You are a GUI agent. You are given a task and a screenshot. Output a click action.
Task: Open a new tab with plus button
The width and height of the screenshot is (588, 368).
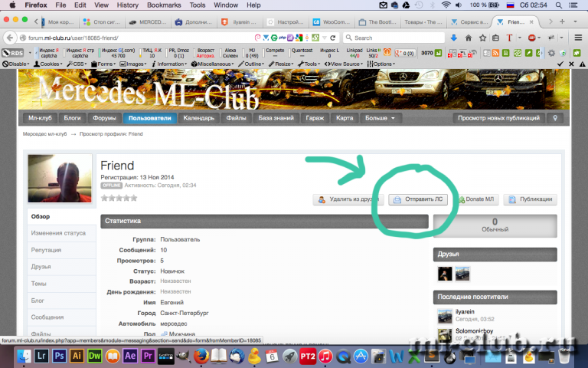coord(562,21)
